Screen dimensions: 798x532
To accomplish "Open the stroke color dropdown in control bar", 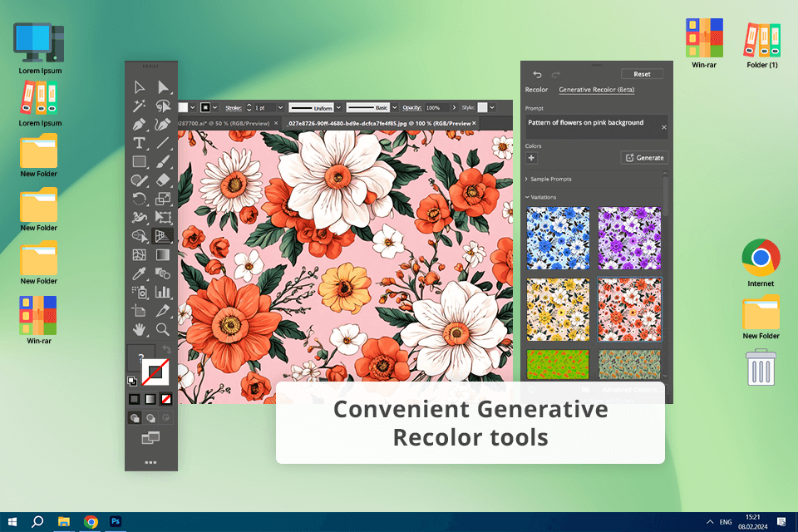I will click(x=214, y=108).
